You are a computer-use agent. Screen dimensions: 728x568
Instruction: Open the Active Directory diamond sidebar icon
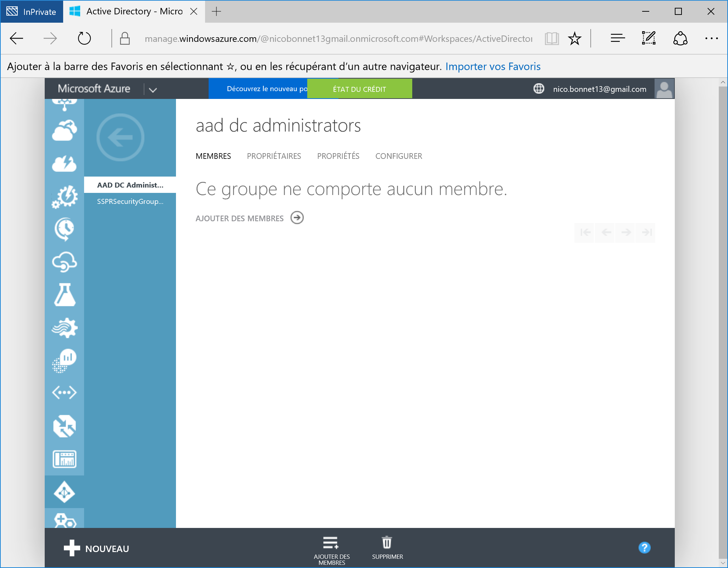click(x=64, y=492)
